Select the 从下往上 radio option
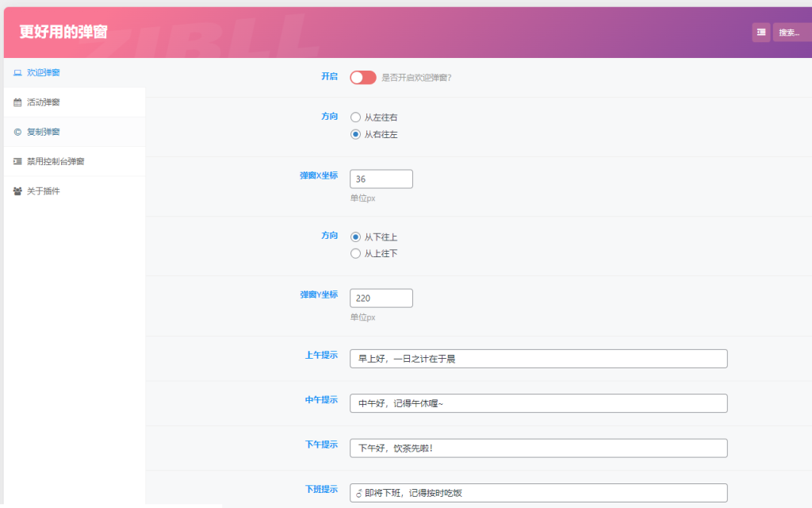 coord(355,237)
